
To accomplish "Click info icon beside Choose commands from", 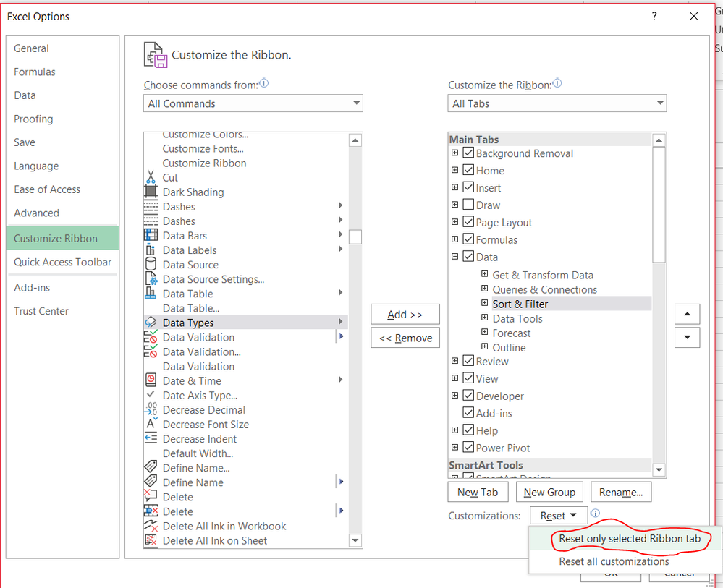I will (263, 83).
